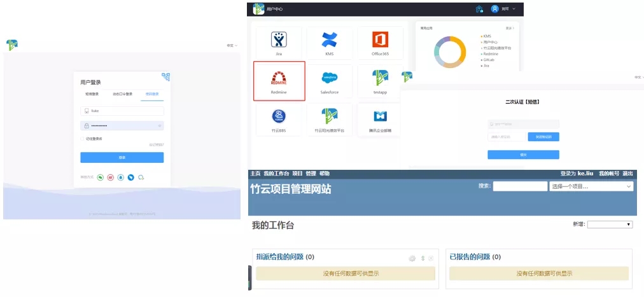
Task: Click the KMS legend entry
Action: pos(486,36)
